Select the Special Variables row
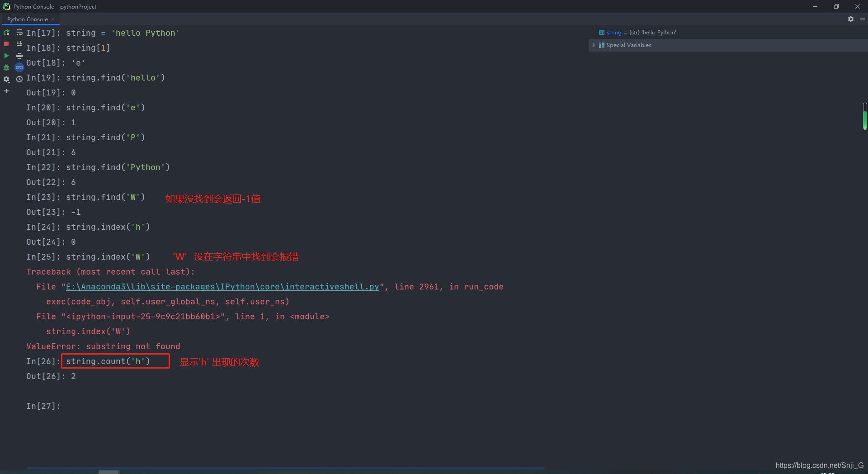 tap(728, 45)
